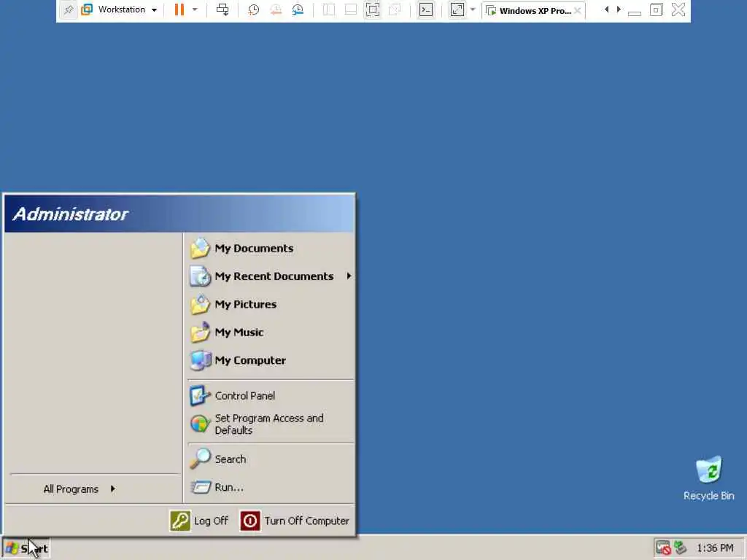
Task: Click the security alert tray icon
Action: click(662, 548)
